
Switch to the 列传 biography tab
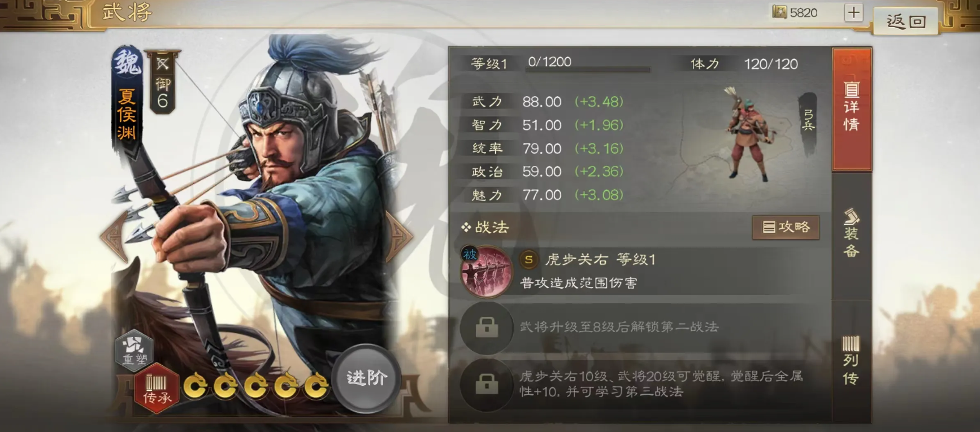(851, 360)
